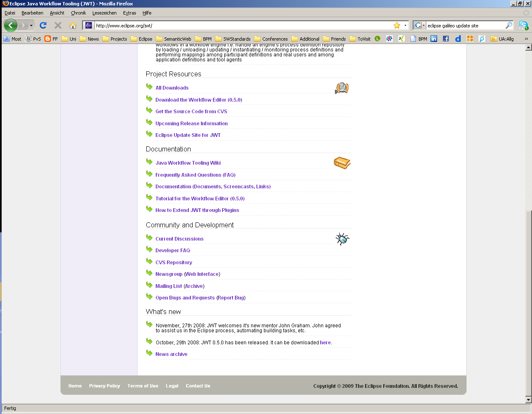Open the Bearbeiten menu

point(32,13)
